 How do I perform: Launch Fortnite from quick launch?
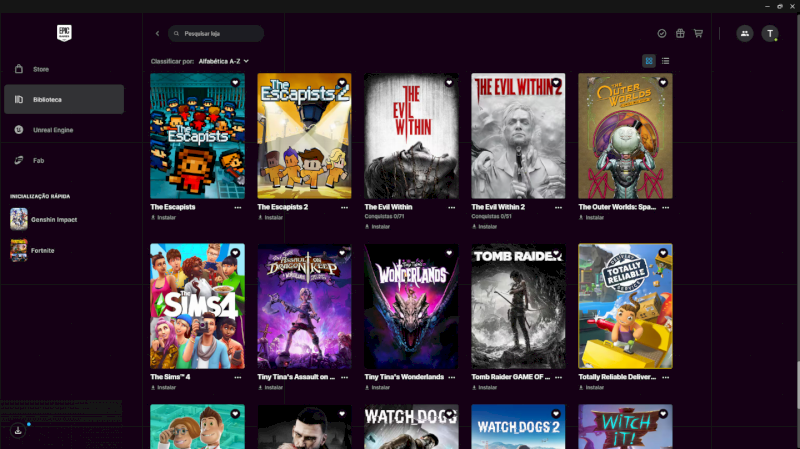33,251
